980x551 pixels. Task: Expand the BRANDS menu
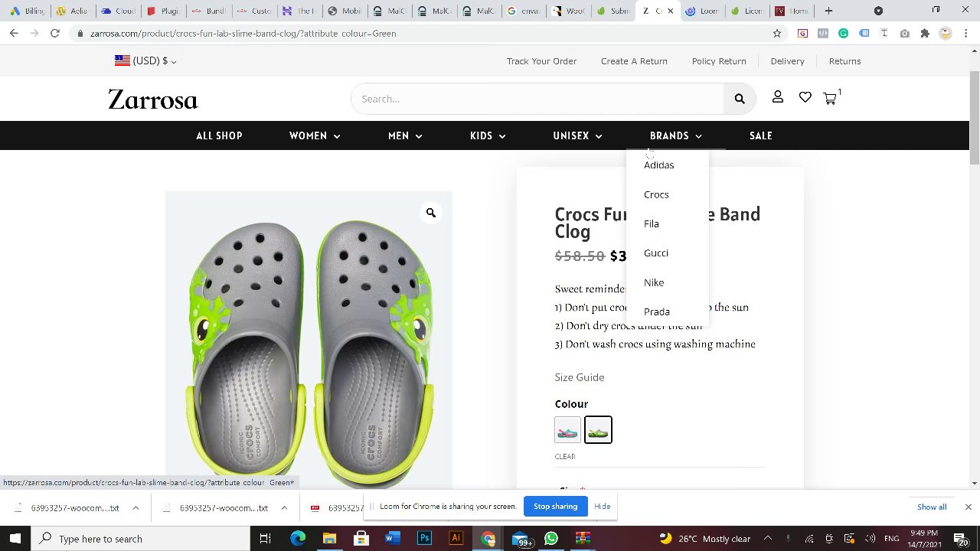(676, 135)
